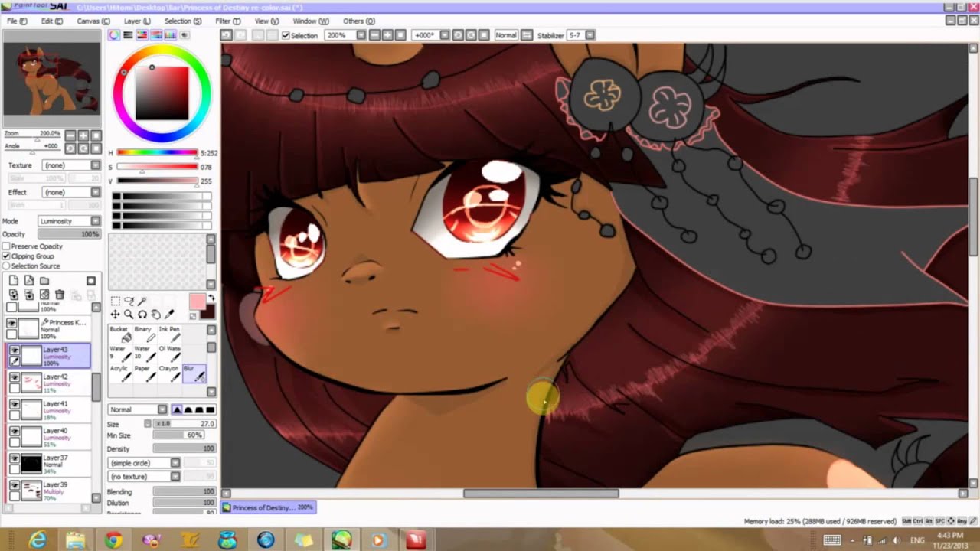This screenshot has width=980, height=551.
Task: Click the navigator thumbnail preview
Action: tap(51, 79)
